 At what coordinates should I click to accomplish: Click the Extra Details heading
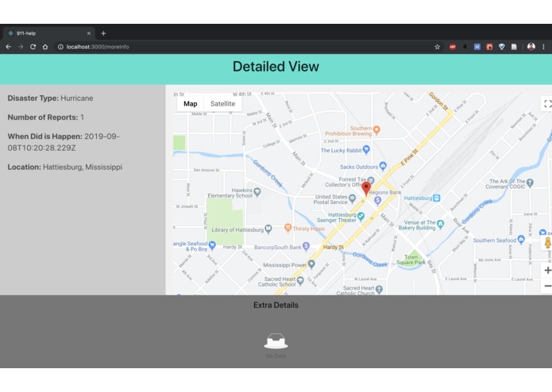(276, 306)
